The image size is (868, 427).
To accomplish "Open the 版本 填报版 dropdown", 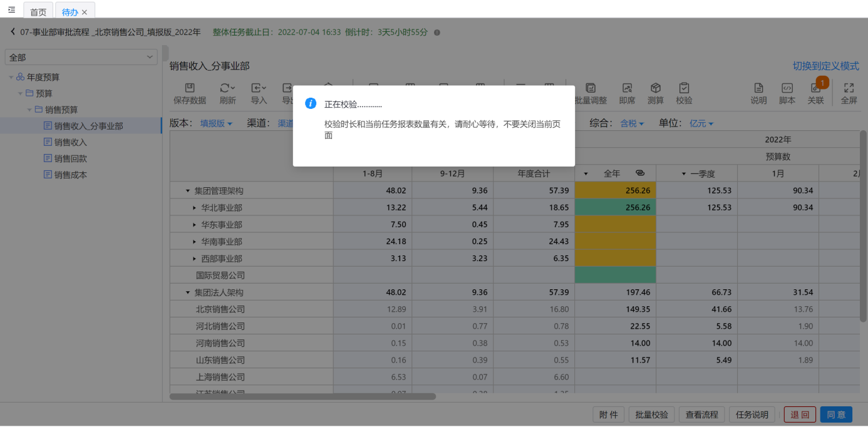I will [216, 124].
